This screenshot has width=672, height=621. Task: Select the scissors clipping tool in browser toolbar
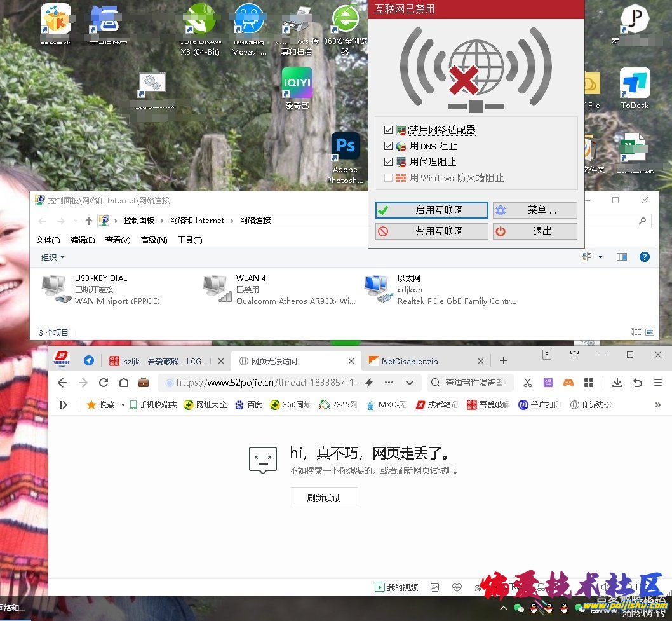click(528, 383)
